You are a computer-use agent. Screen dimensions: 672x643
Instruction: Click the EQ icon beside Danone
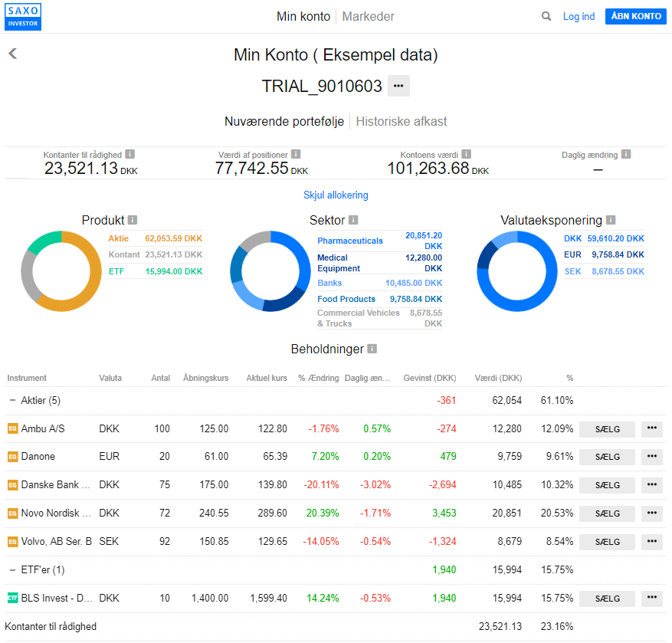13,457
